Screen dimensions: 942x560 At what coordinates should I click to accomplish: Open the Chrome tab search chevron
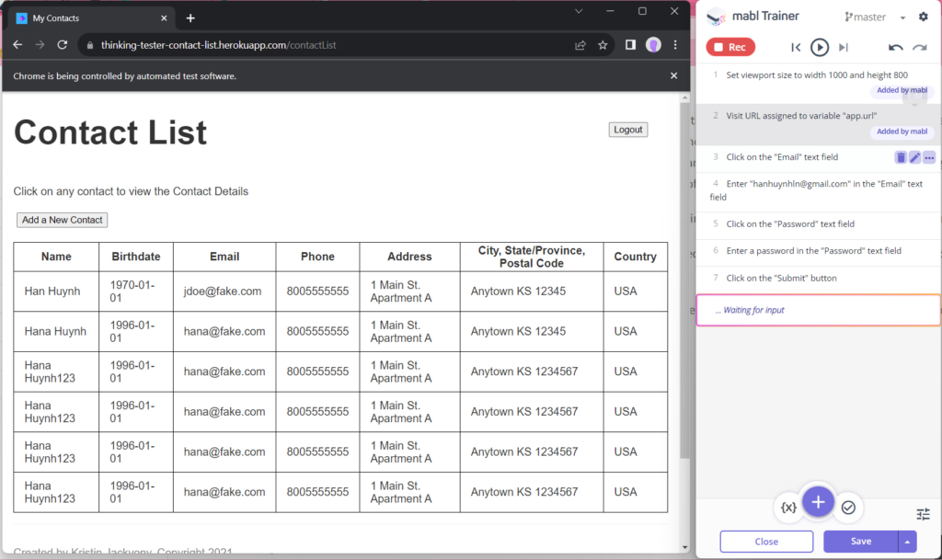[579, 11]
